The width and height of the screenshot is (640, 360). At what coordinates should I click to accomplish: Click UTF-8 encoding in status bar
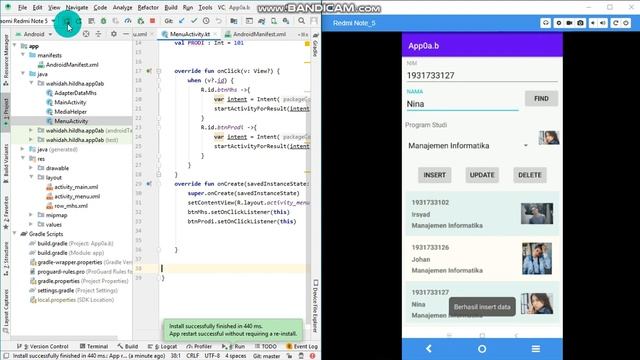(x=212, y=356)
